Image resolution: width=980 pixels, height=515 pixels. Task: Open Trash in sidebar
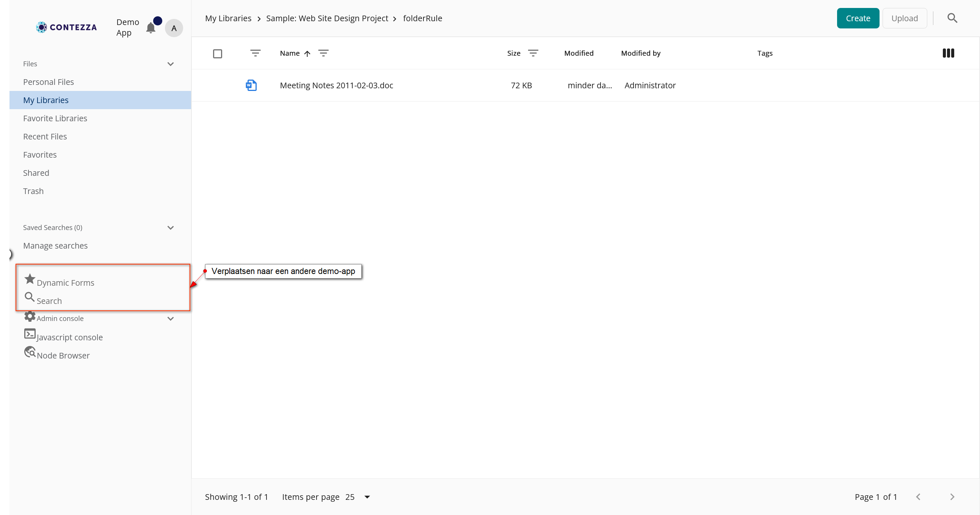[x=33, y=191]
